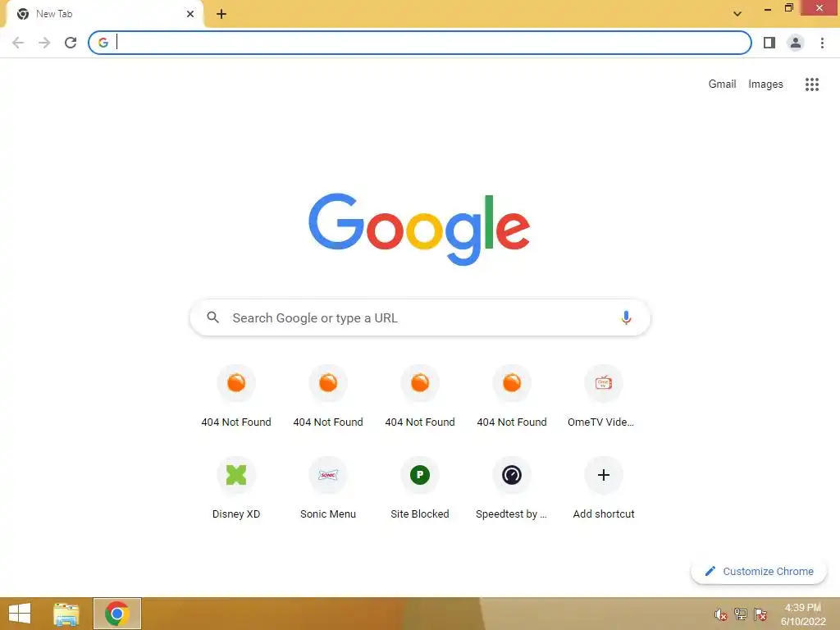Reload the current page
Viewport: 840px width, 630px height.
pyautogui.click(x=71, y=43)
